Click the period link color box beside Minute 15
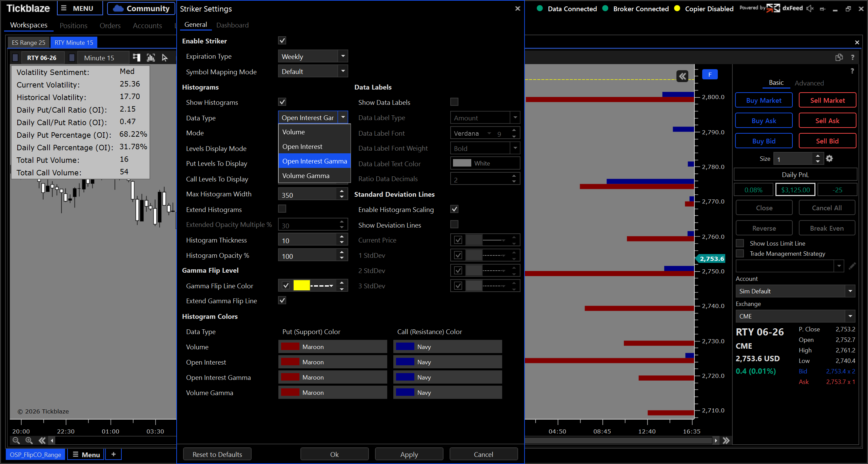The height and width of the screenshot is (464, 868). [72, 58]
